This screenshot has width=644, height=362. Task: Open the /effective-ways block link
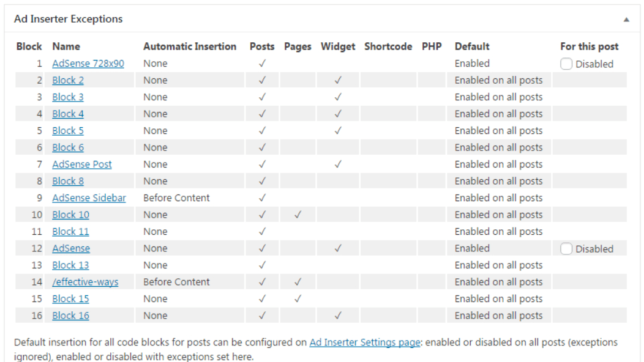coord(85,283)
